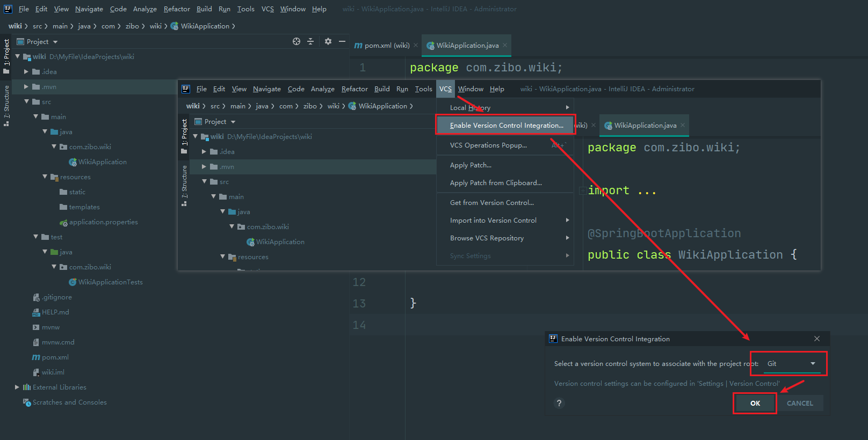This screenshot has width=868, height=440.
Task: Click CANCEL in Enable Version Control dialog
Action: (x=800, y=403)
